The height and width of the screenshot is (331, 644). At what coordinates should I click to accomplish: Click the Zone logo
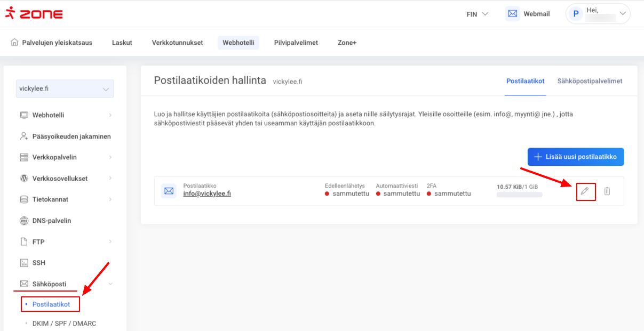(x=34, y=14)
